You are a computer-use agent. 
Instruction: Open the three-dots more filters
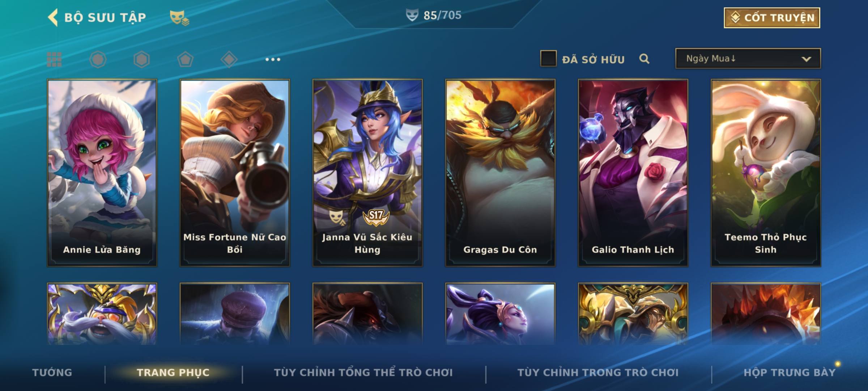coord(273,59)
